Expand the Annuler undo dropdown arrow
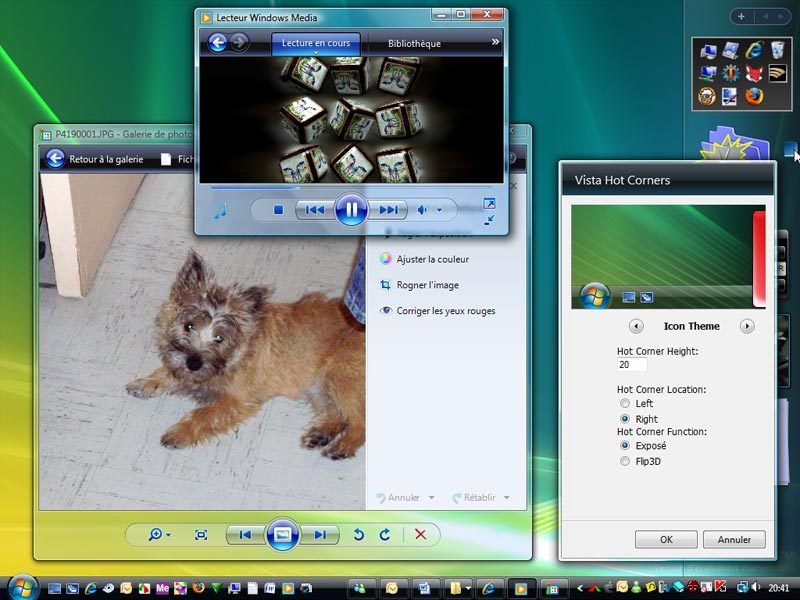The height and width of the screenshot is (600, 800). pyautogui.click(x=431, y=498)
